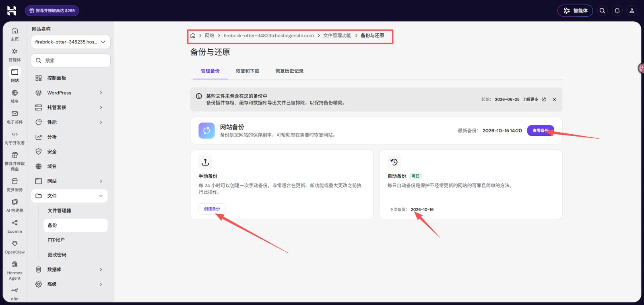
Task: Click the 自动备份 history clock icon
Action: (394, 162)
